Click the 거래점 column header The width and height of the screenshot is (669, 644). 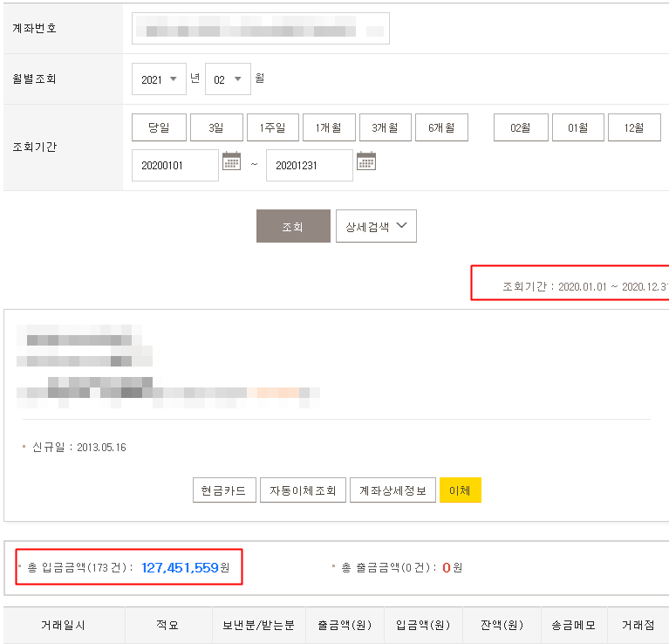click(638, 625)
